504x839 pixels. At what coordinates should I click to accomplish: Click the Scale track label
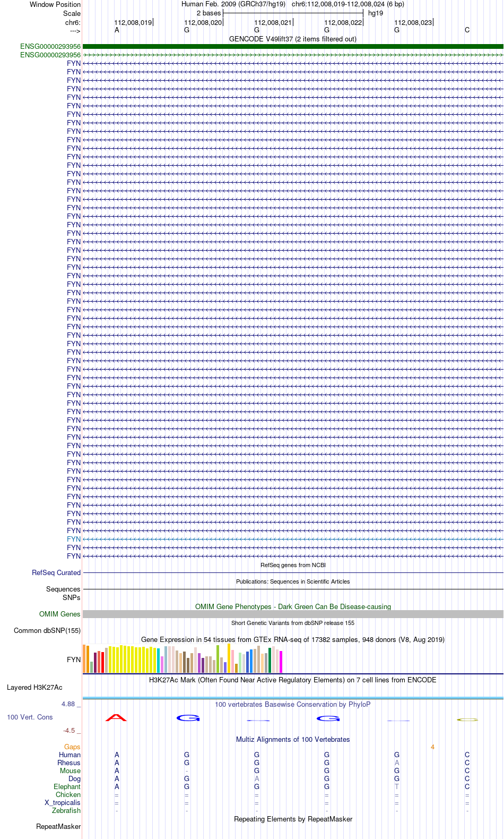(72, 13)
